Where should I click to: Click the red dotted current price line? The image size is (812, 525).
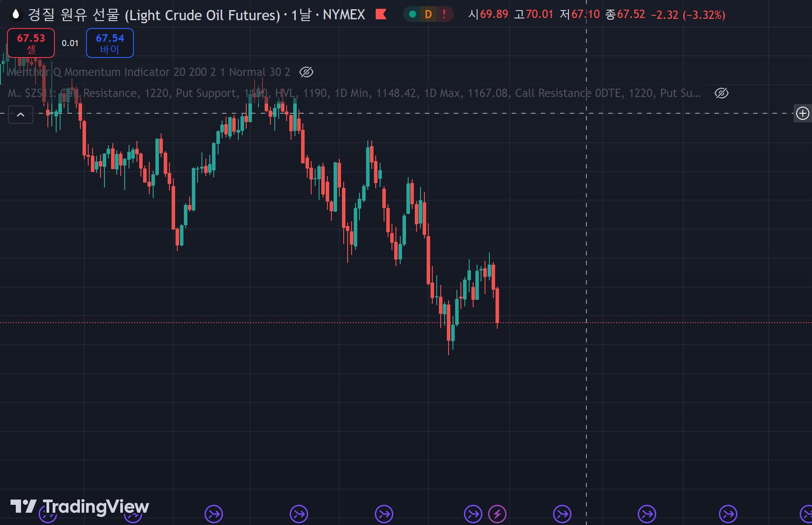click(658, 323)
